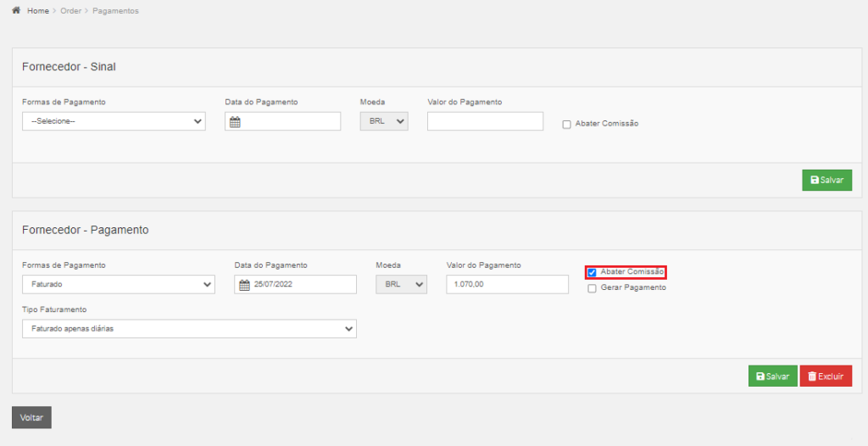Viewport: 868px width, 446px height.
Task: Open the --Selecione-- payment method dropdown
Action: [x=114, y=121]
